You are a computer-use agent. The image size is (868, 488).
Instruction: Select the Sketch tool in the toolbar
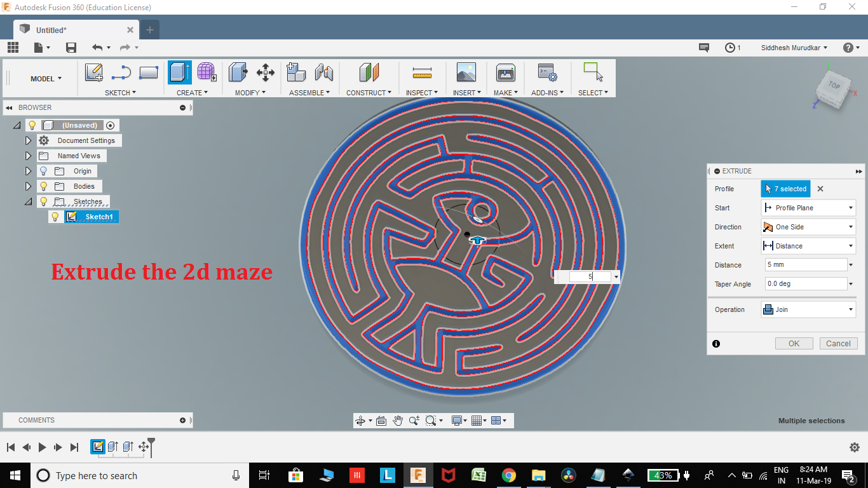click(x=94, y=72)
